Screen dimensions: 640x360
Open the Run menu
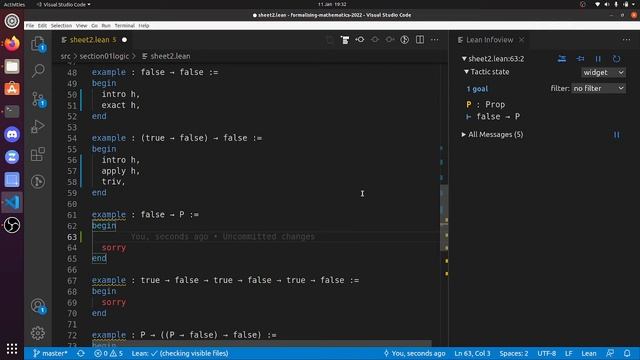[x=106, y=25]
